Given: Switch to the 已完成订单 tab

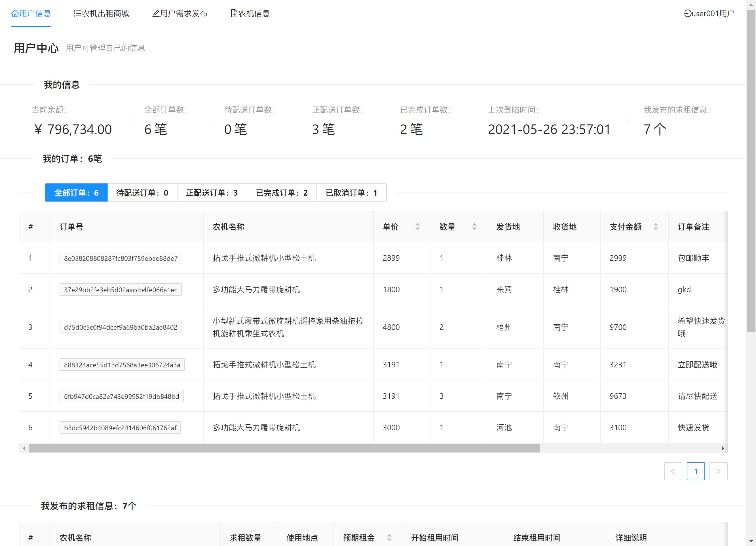Looking at the screenshot, I should [x=281, y=193].
